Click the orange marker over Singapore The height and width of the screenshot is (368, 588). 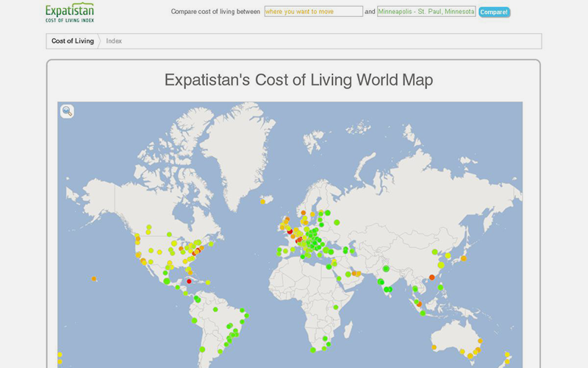click(x=417, y=303)
